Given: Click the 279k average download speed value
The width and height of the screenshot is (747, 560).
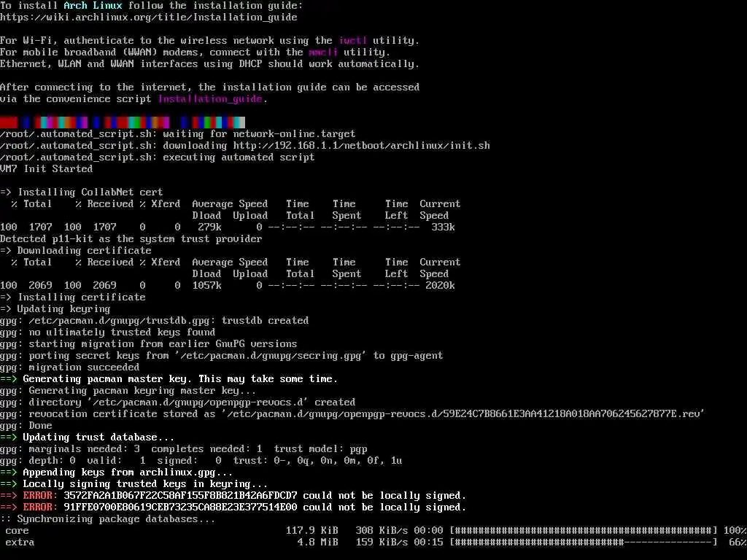Looking at the screenshot, I should (x=209, y=227).
